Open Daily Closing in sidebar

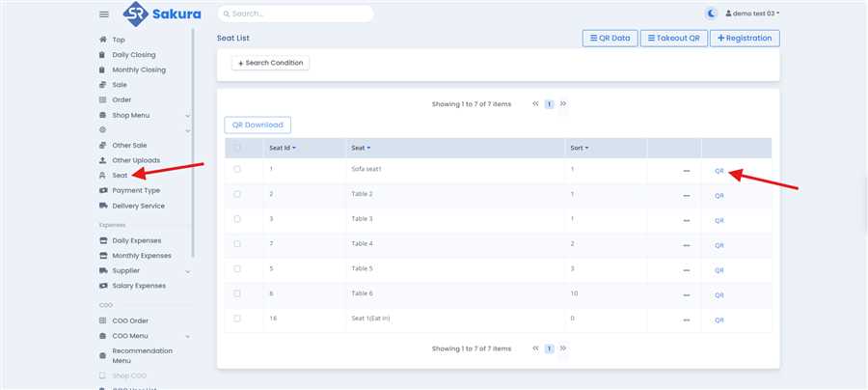click(133, 55)
